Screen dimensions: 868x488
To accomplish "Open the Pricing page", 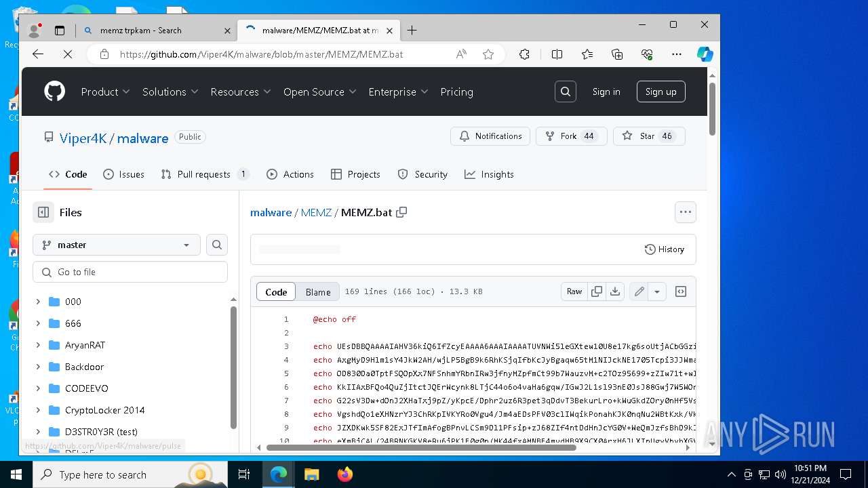I will 457,91.
